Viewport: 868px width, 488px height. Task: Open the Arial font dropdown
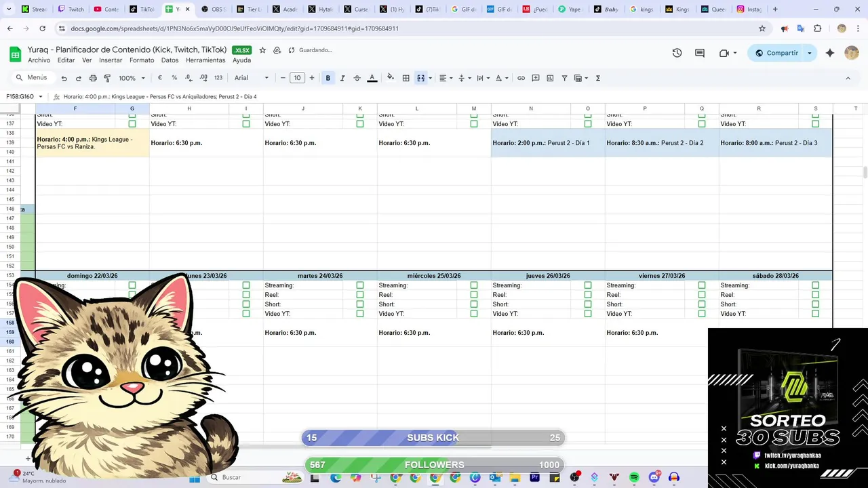pos(252,78)
